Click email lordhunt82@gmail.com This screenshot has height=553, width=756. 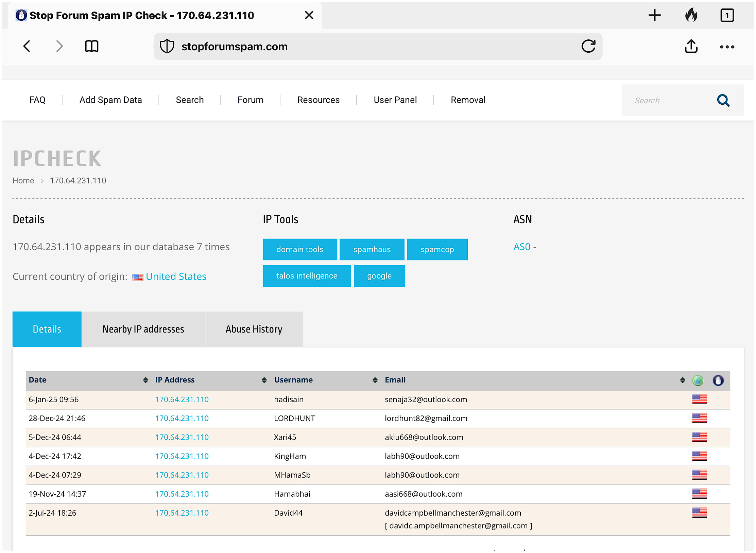click(x=426, y=418)
